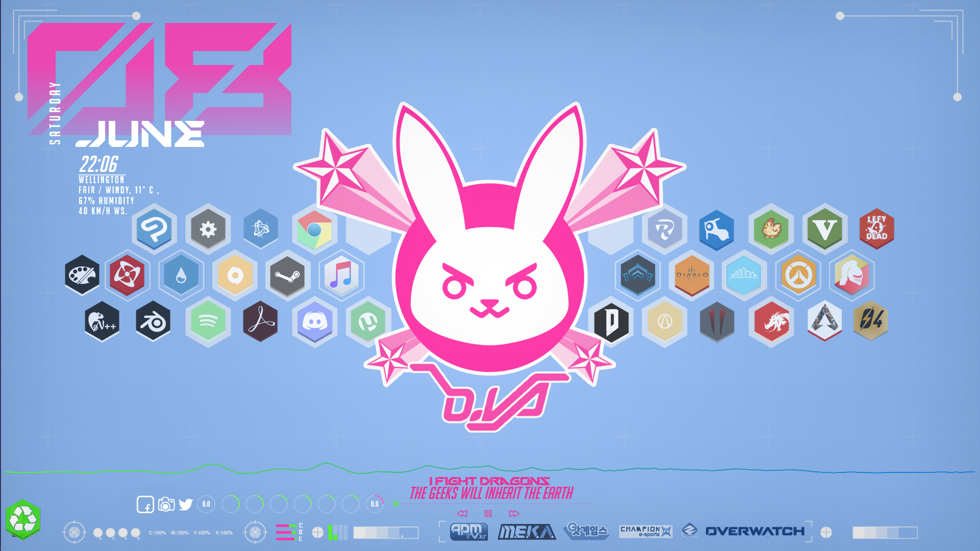The image size is (980, 551).
Task: Launch Stardew Valley
Action: pos(771,229)
